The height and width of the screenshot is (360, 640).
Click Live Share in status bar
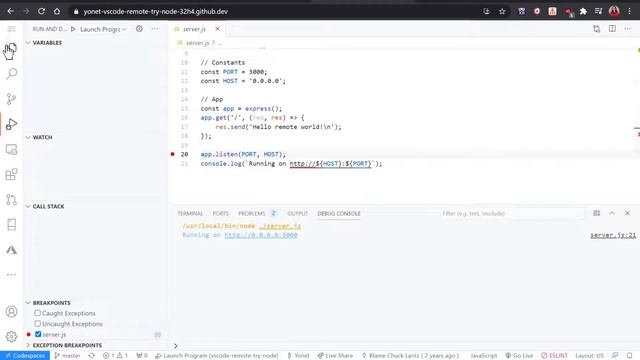[x=335, y=356]
